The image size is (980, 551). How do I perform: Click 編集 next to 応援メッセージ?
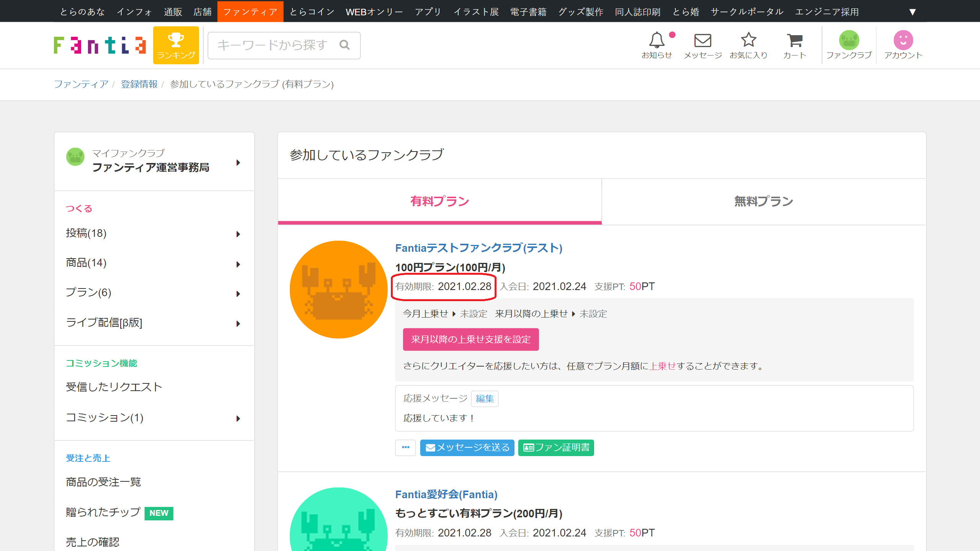(485, 399)
